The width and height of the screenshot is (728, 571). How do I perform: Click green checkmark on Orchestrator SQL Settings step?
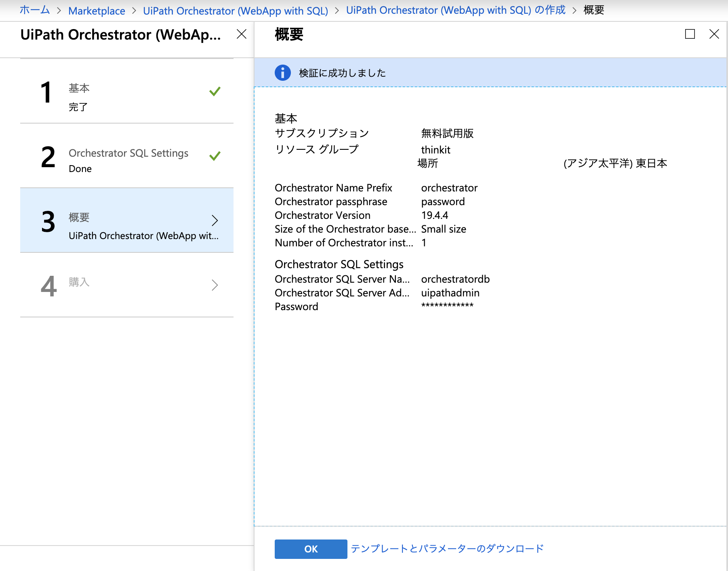215,156
